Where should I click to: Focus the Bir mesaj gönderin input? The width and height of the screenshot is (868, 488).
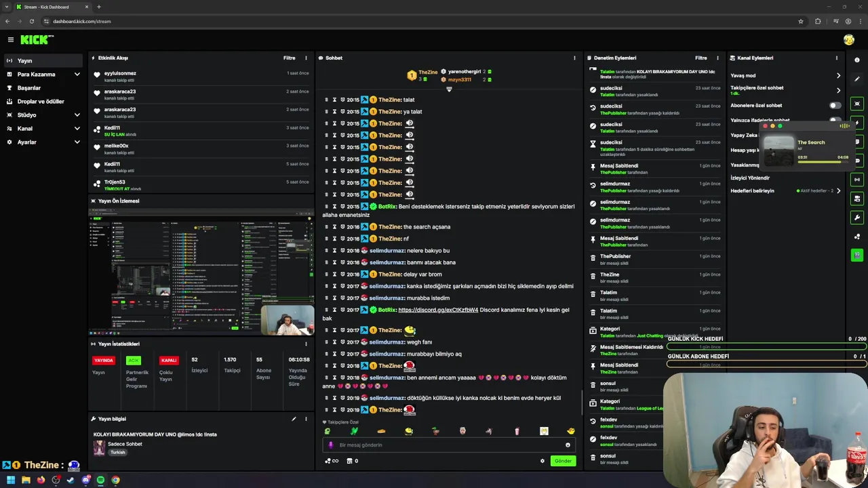click(448, 445)
